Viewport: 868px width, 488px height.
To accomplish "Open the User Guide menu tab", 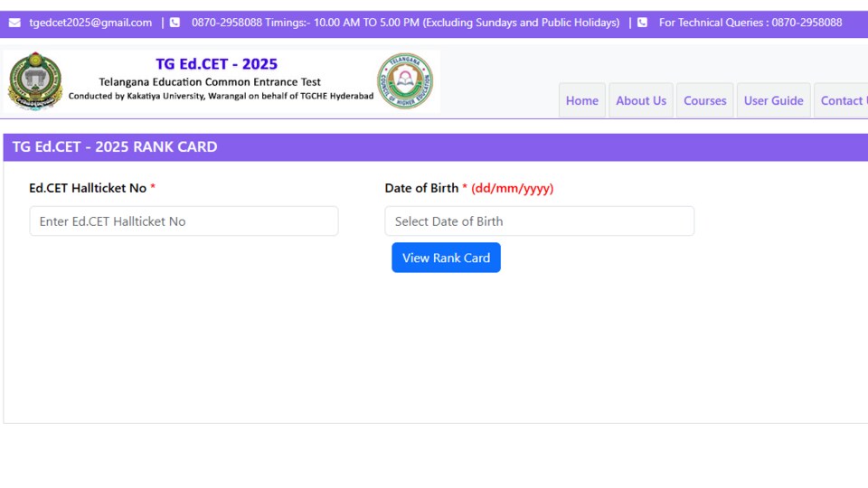I will pos(773,100).
